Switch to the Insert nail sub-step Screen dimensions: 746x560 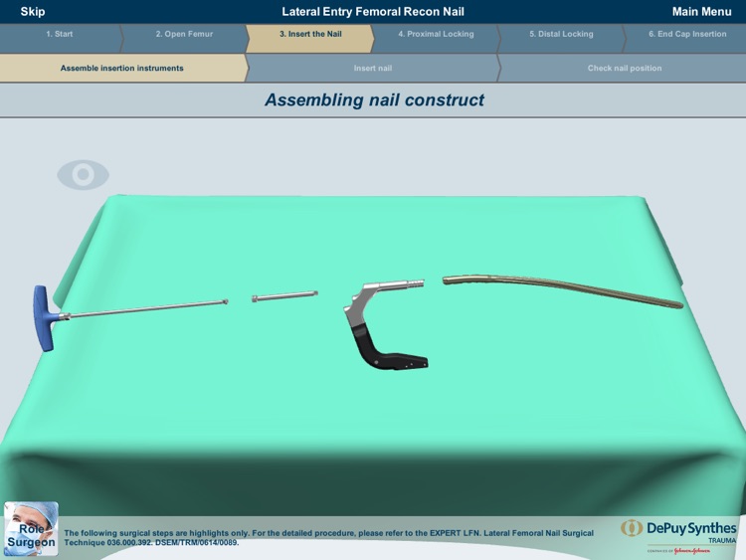(373, 68)
